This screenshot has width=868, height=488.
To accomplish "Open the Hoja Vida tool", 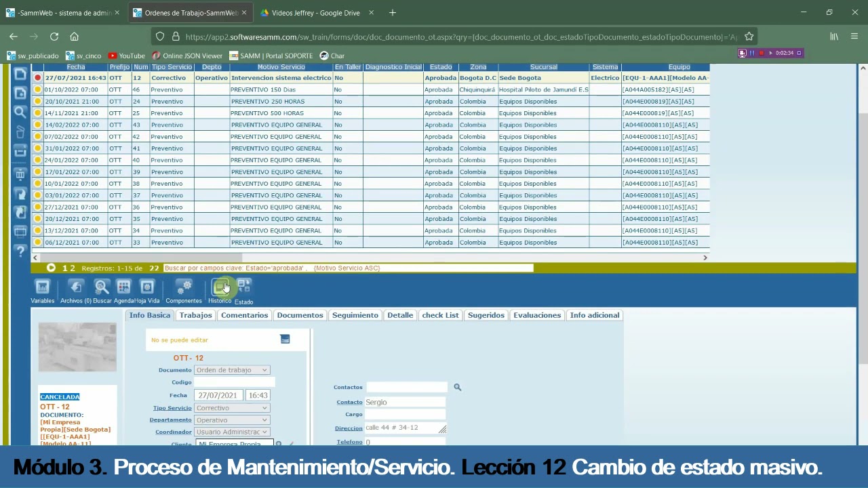I will [x=146, y=287].
